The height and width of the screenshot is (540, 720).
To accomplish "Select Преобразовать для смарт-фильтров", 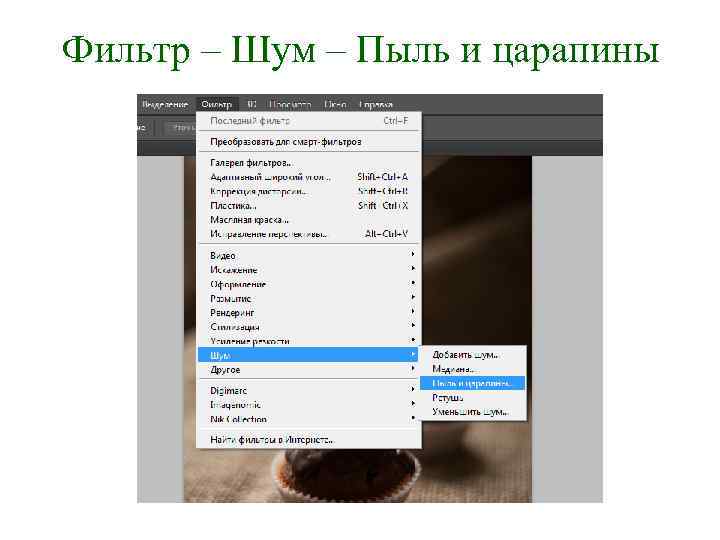I will 309,142.
